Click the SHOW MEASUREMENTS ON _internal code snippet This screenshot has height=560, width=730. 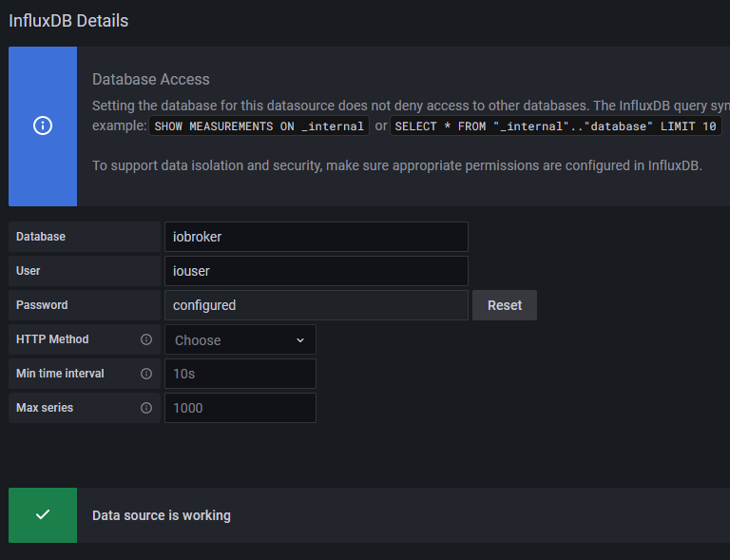tap(259, 126)
